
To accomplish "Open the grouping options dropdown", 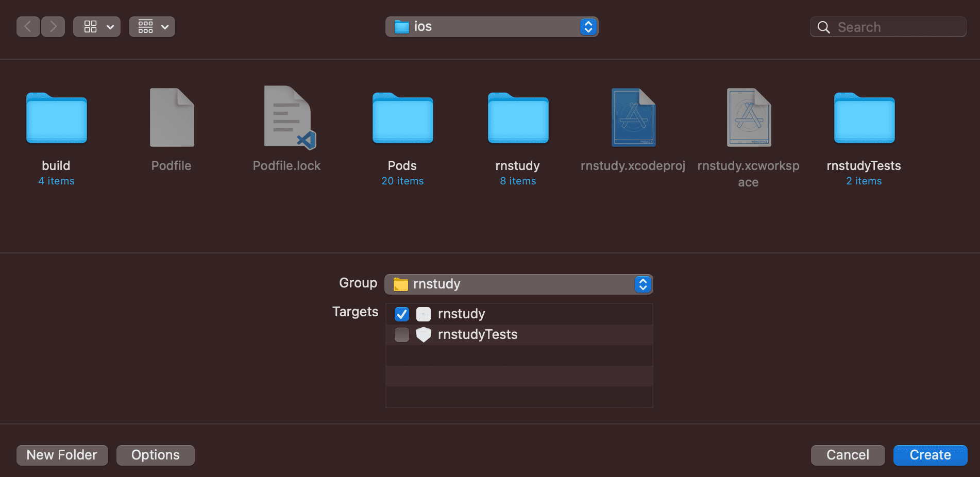I will click(x=152, y=27).
